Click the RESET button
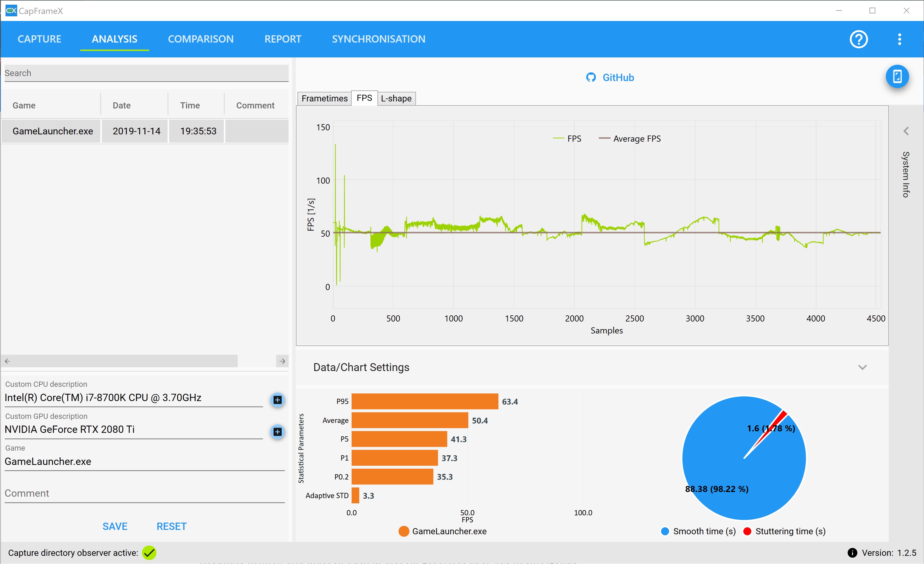Image resolution: width=924 pixels, height=564 pixels. [x=171, y=526]
